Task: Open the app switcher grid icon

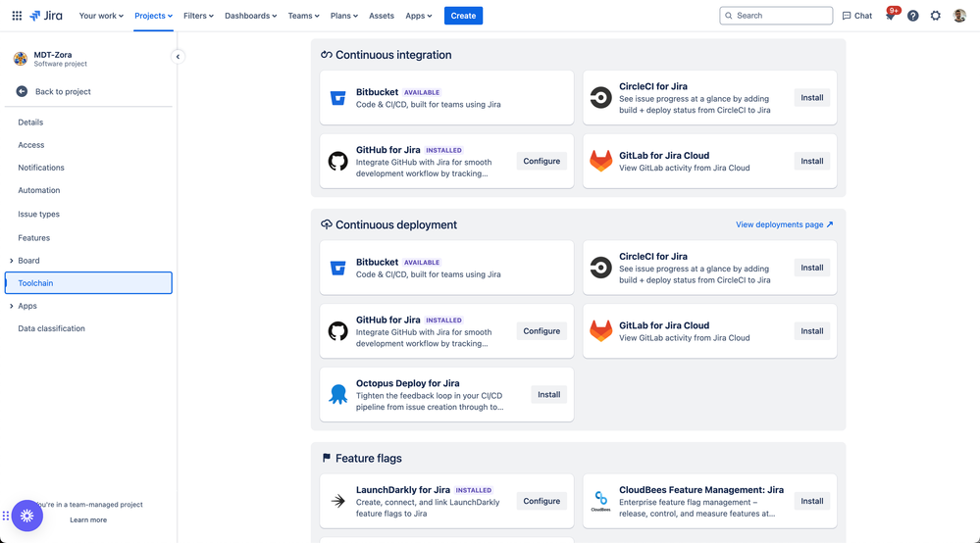Action: 17,16
